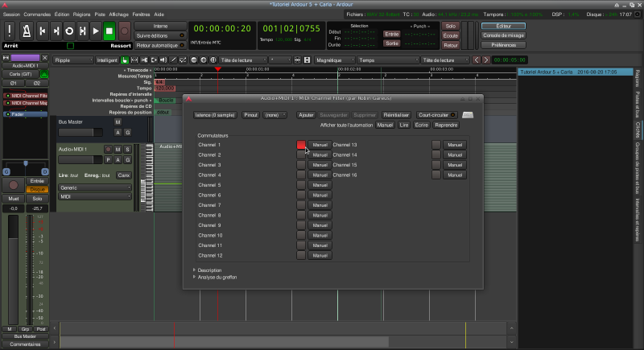This screenshot has height=350, width=644.
Task: Click the keyboard icon in the plugin window
Action: pyautogui.click(x=468, y=115)
